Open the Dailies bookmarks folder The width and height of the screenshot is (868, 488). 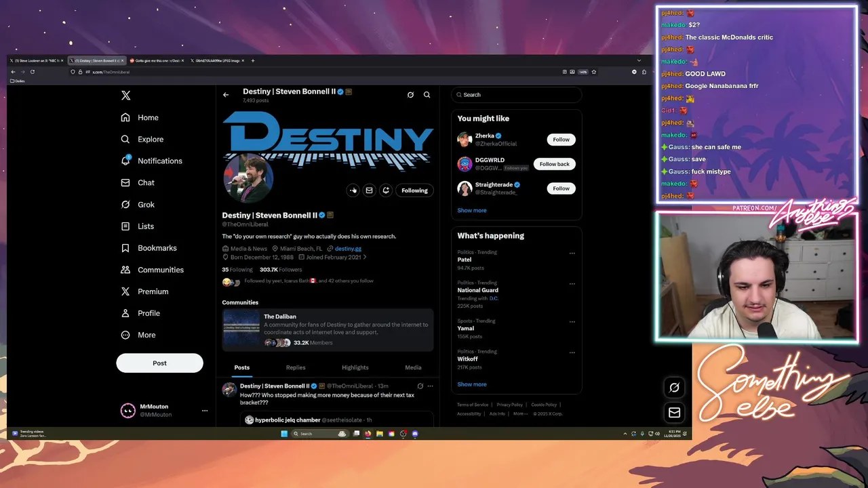(x=17, y=81)
